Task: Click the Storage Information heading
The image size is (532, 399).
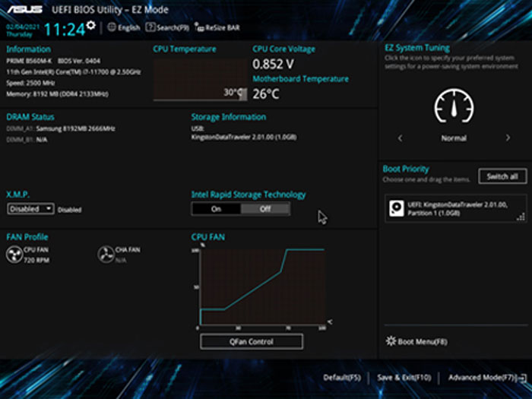Action: [229, 117]
